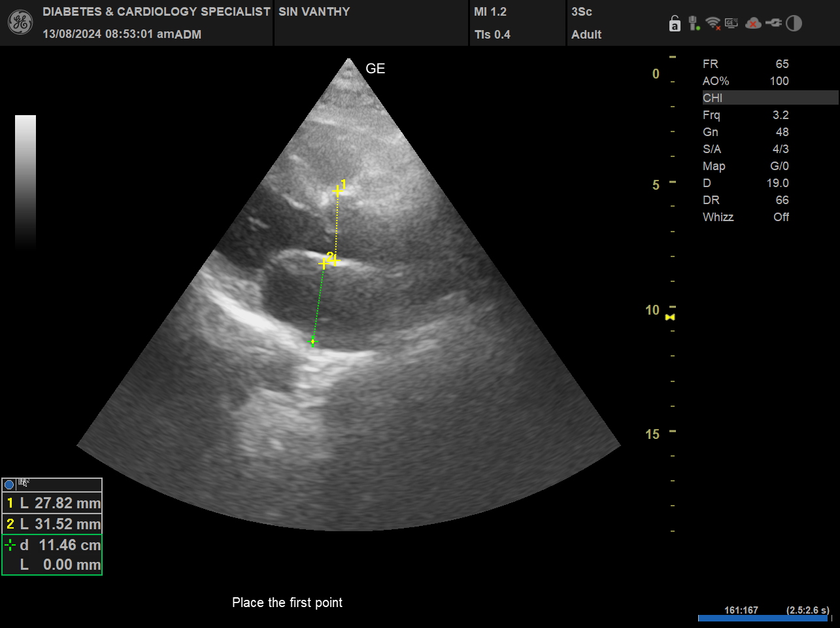This screenshot has width=840, height=628.
Task: Select measurement 1 result L 27.82 mm
Action: click(52, 503)
